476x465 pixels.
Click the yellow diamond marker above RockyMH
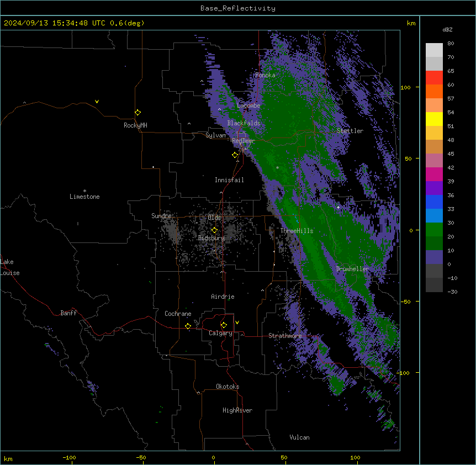click(138, 113)
